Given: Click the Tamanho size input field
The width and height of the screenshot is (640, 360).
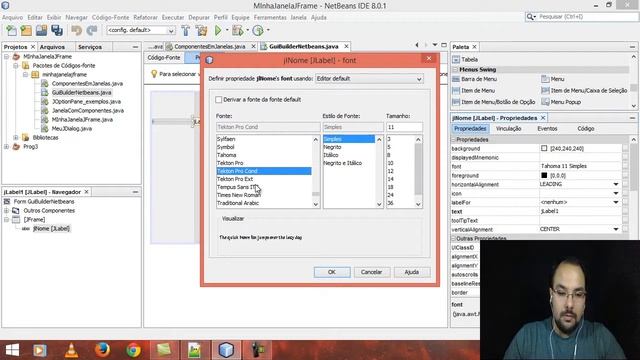Looking at the screenshot, I should 404,127.
